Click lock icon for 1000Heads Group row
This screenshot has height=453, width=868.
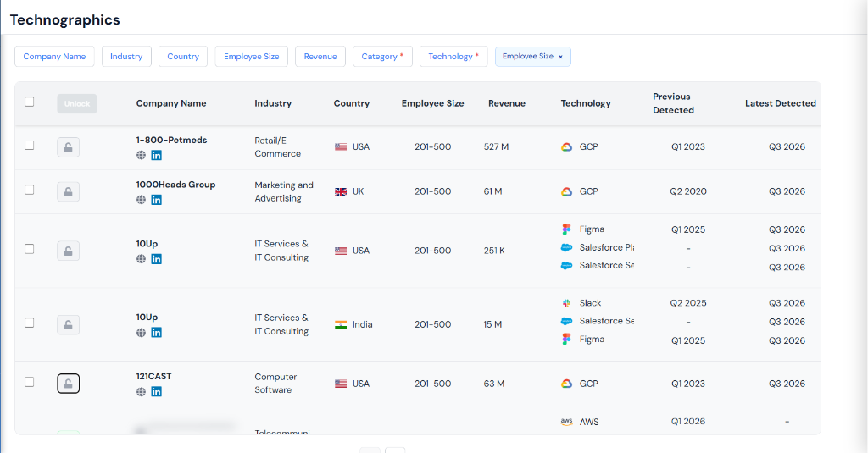click(68, 192)
